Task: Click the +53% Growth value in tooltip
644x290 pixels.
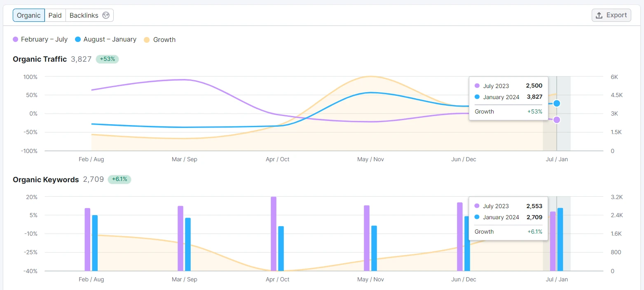Action: 535,111
